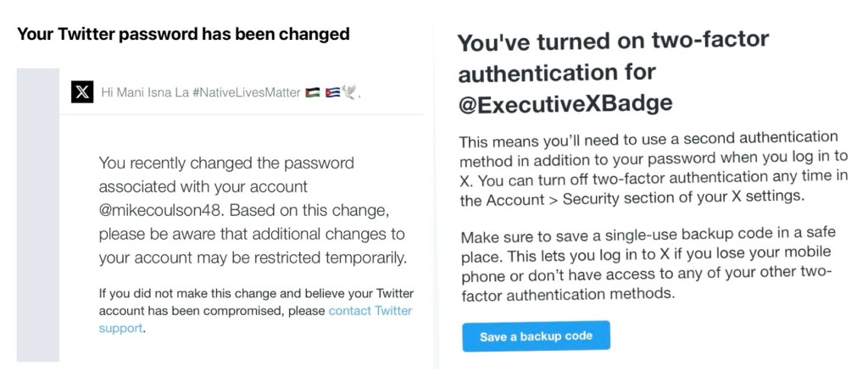Click the 'You recently changed the password' line
868x371 pixels.
226,163
